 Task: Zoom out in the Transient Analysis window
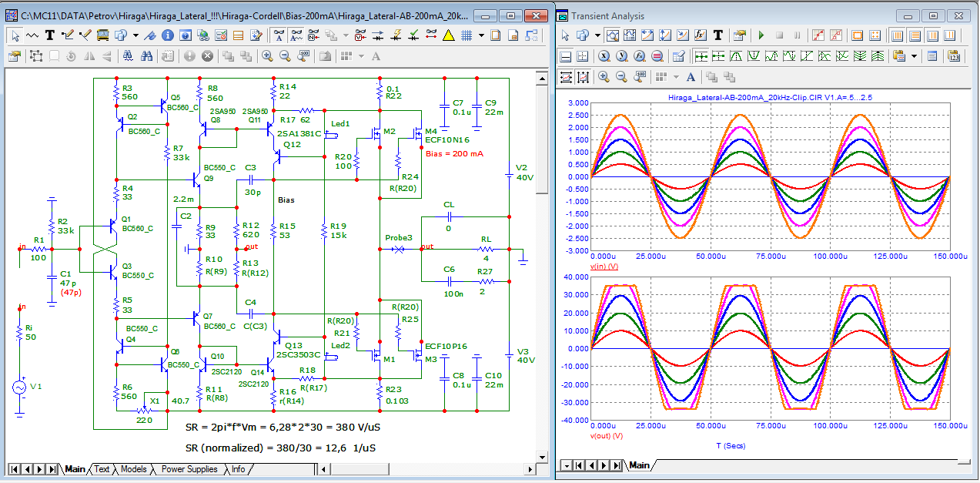click(621, 76)
